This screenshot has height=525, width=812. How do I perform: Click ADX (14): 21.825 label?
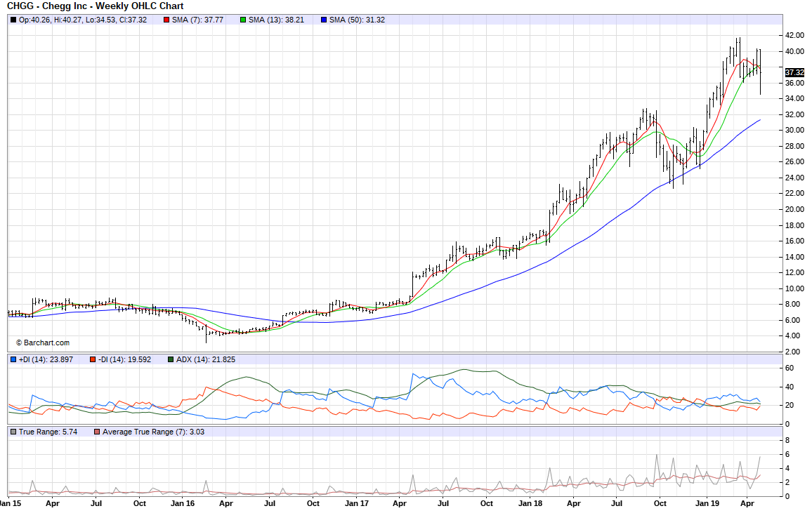click(x=206, y=359)
